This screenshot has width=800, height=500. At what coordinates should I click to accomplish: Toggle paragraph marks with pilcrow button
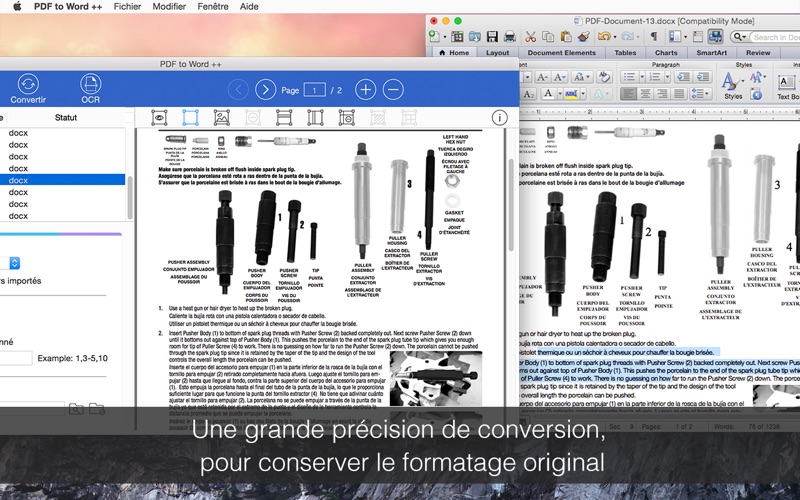tap(654, 37)
